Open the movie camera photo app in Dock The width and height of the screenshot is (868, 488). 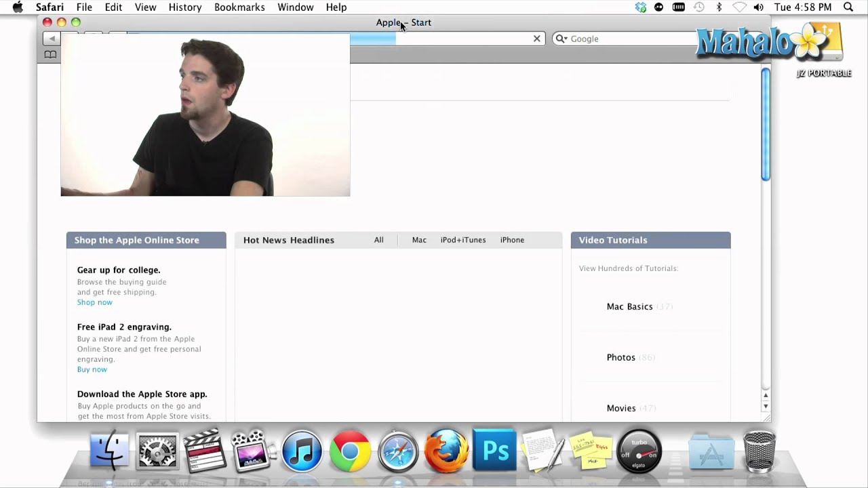pos(254,450)
